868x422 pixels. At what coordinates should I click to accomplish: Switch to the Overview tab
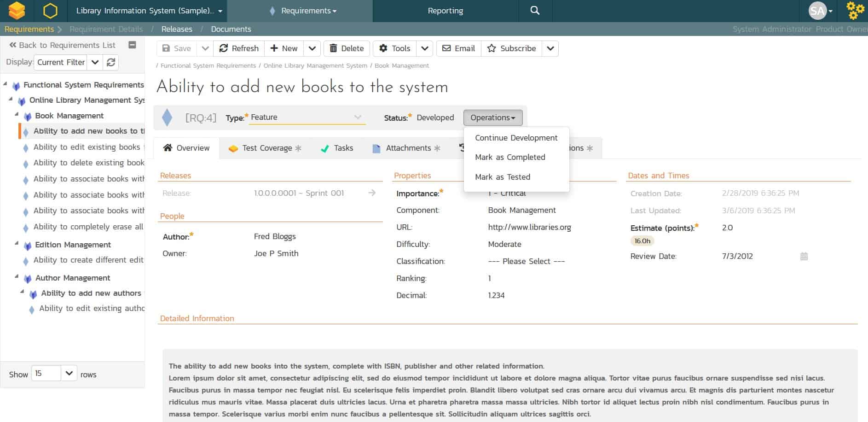186,148
